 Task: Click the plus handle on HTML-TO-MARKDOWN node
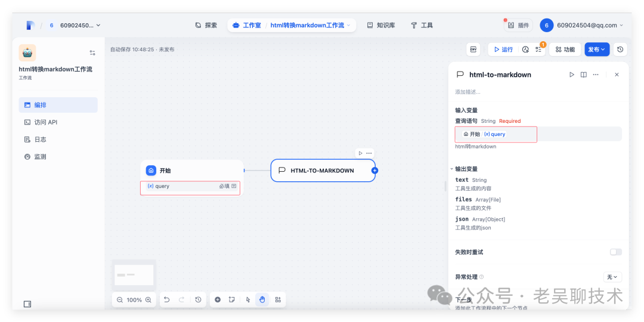[374, 171]
